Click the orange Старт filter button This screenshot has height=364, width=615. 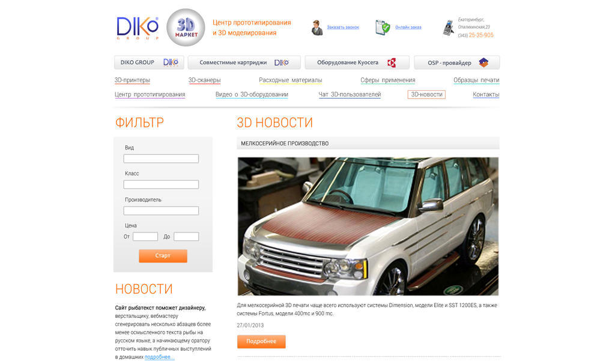point(163,256)
